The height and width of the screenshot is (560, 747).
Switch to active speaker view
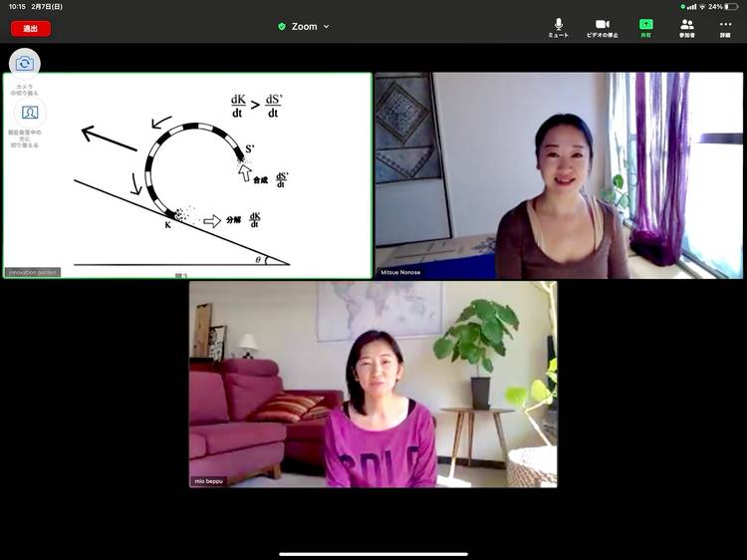coord(30,113)
